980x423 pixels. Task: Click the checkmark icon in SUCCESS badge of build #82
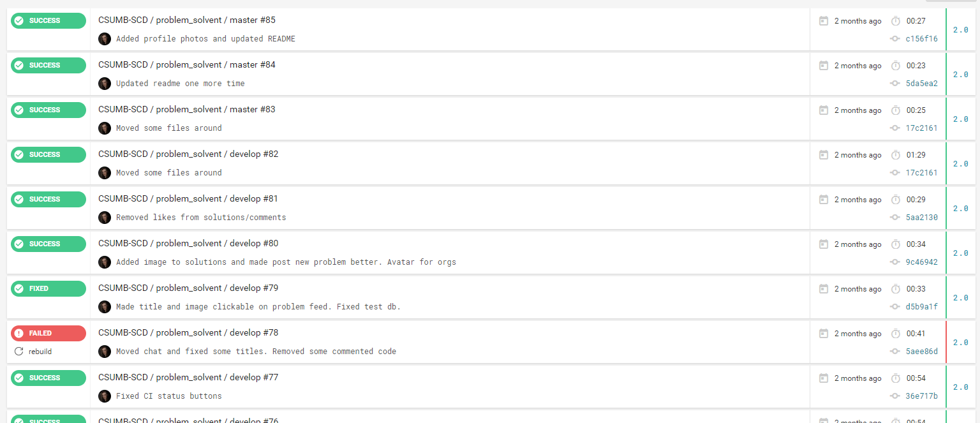click(x=20, y=154)
